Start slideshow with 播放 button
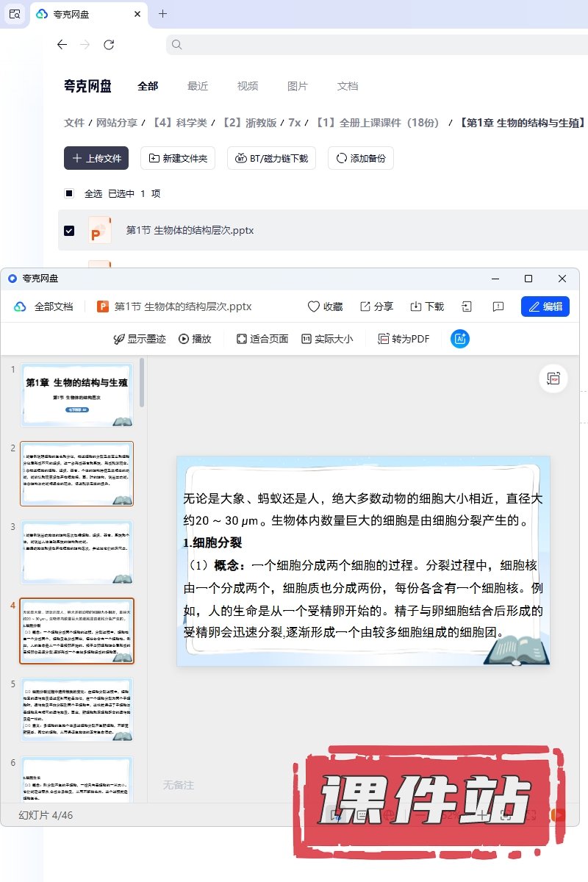This screenshot has height=882, width=588. [x=195, y=339]
